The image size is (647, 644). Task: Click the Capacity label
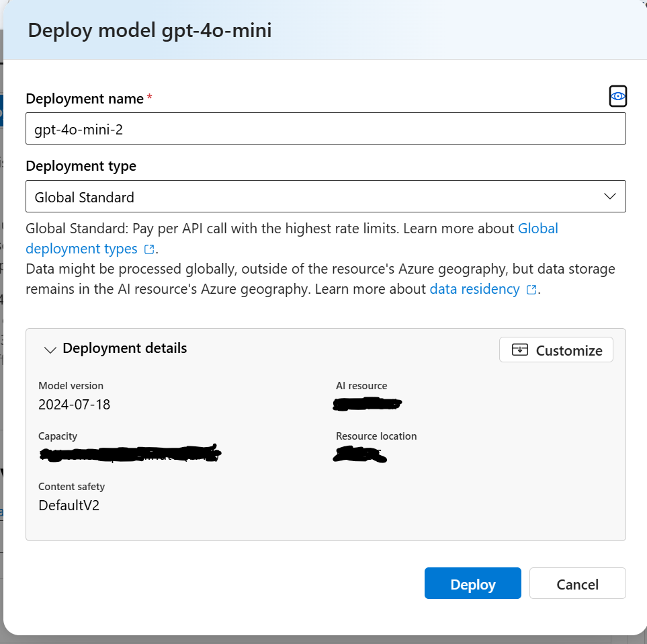(58, 436)
